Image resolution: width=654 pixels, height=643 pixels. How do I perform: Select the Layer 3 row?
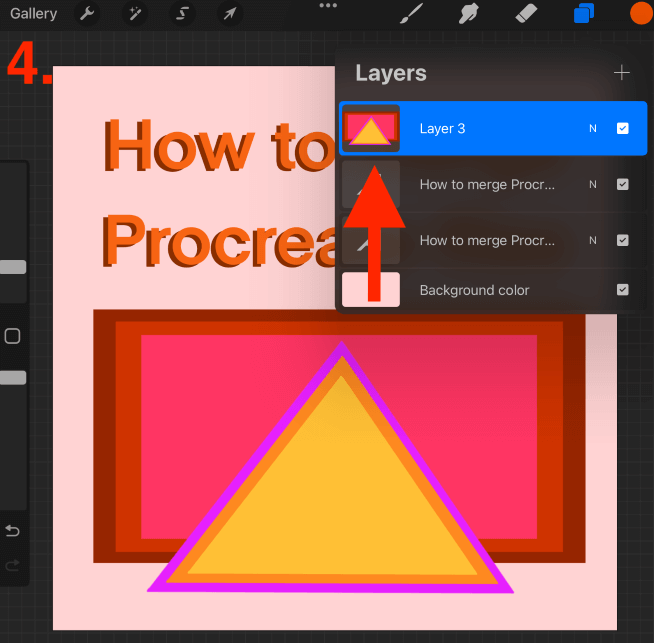(x=493, y=128)
